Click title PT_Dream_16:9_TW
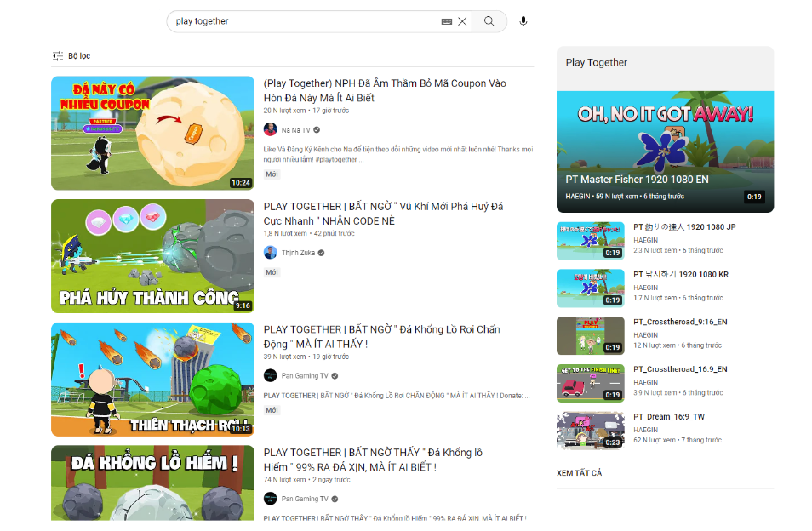Viewport: 812px width, 531px height. point(668,417)
